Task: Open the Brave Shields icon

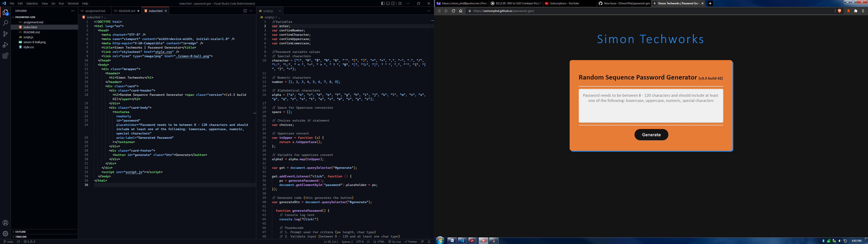Action: (839, 11)
